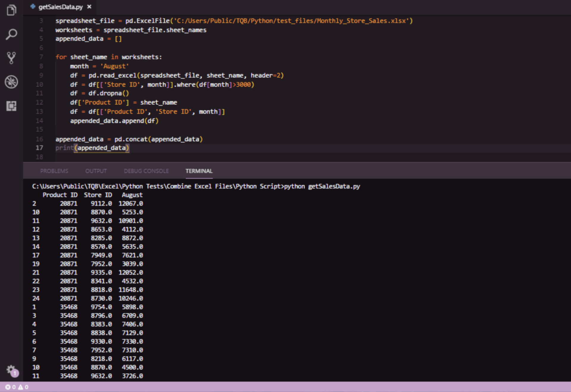This screenshot has height=392, width=571.
Task: Switch to the PROBLEMS panel tab
Action: coord(54,171)
